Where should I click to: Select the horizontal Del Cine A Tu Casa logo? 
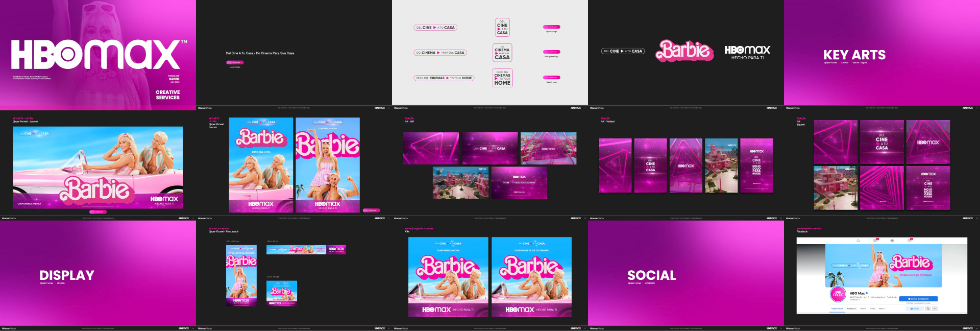coord(435,28)
